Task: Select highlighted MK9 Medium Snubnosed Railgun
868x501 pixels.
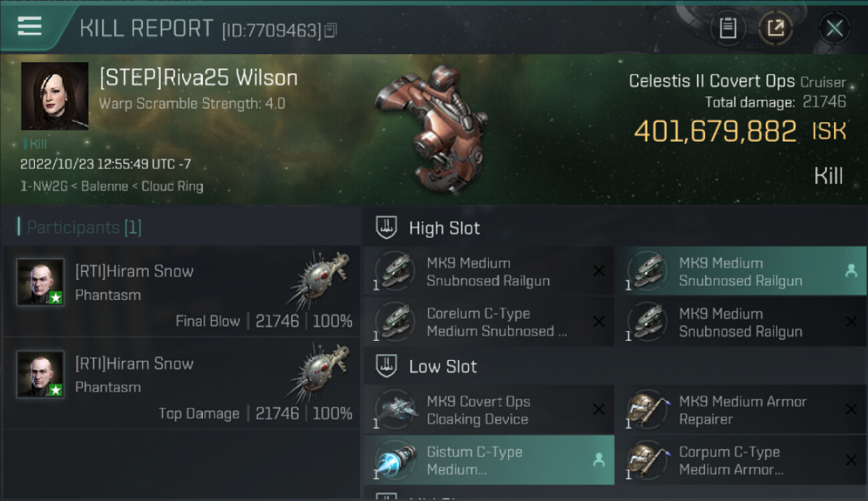Action: point(740,272)
